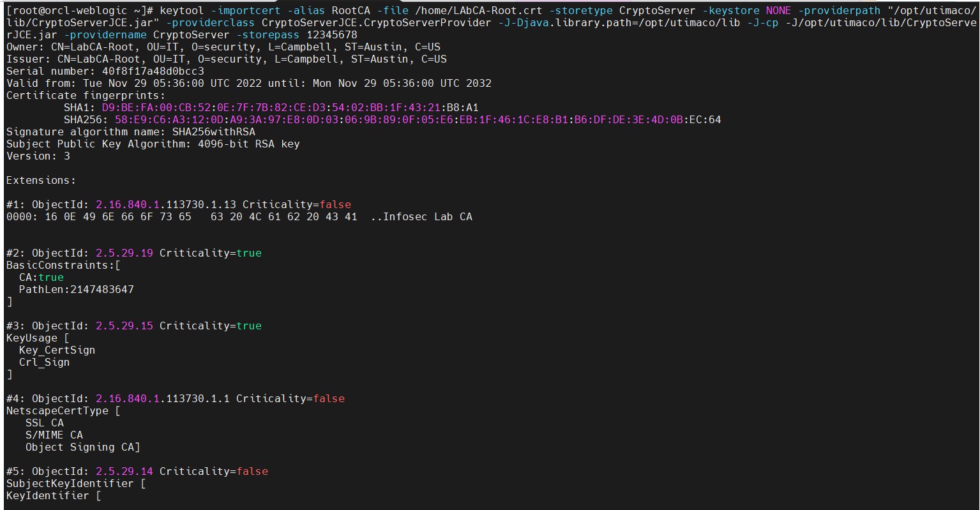
Task: Click the 4096-bit RSA key line
Action: pos(153,144)
